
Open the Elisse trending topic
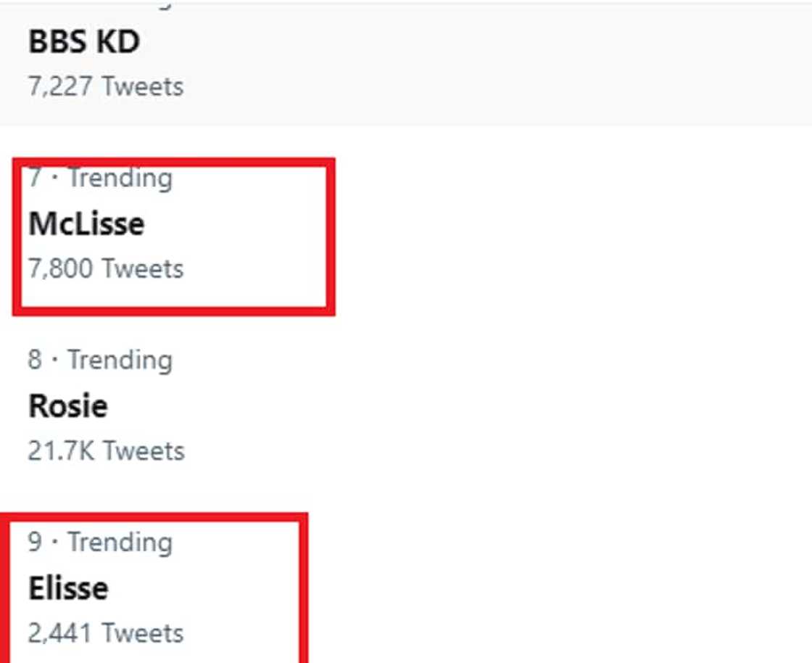[68, 588]
